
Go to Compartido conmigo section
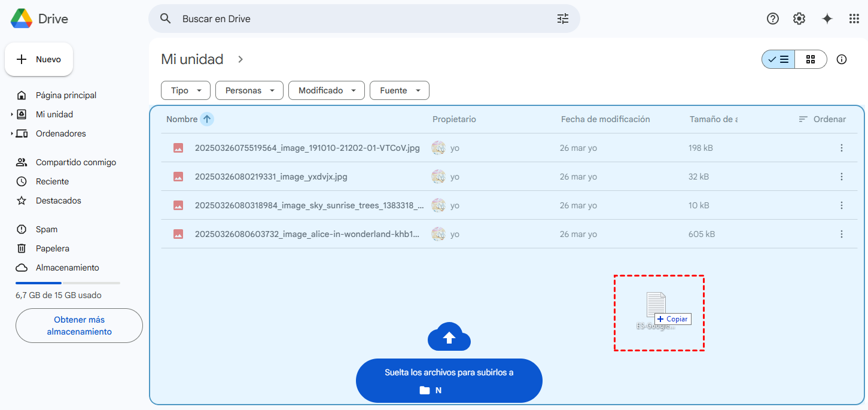pyautogui.click(x=75, y=162)
